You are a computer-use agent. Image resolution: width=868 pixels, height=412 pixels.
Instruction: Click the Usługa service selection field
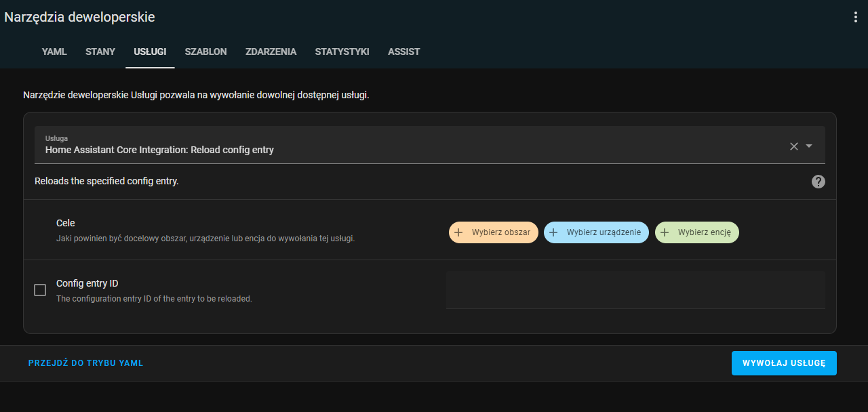click(x=430, y=145)
